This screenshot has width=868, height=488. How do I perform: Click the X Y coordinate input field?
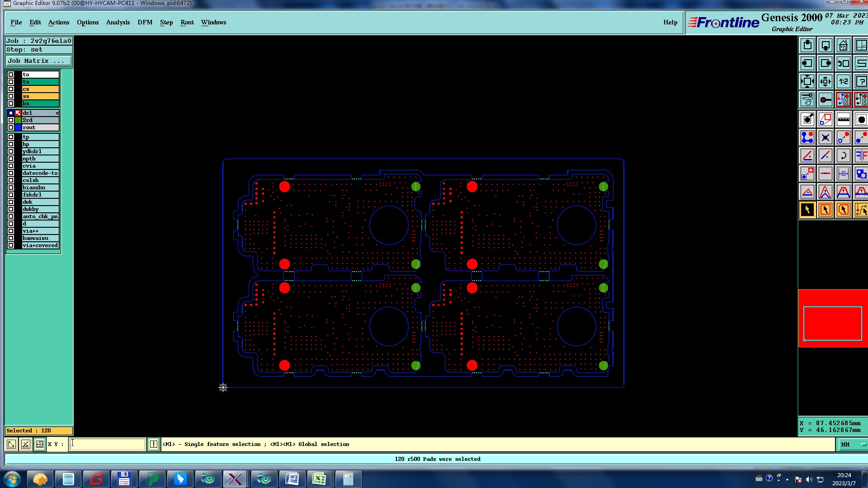[108, 444]
